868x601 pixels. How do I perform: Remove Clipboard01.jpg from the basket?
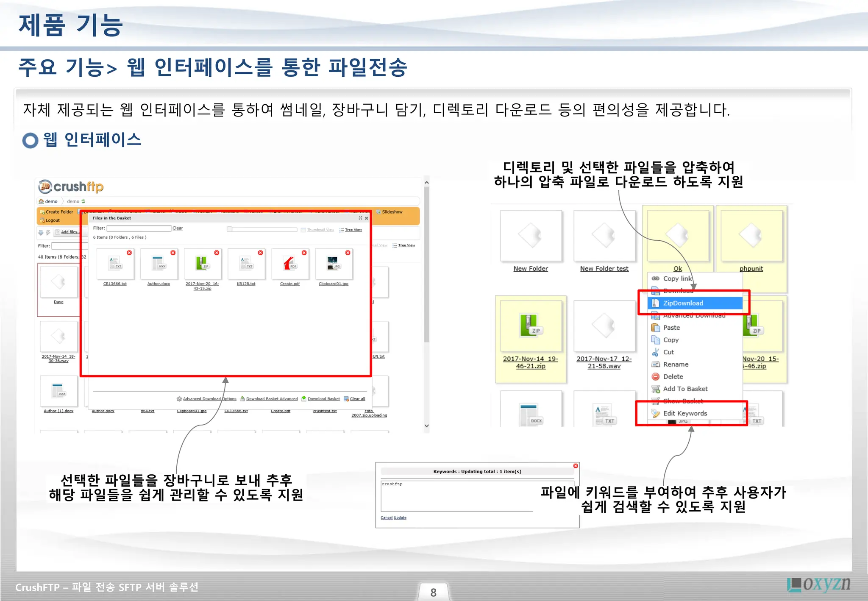(348, 253)
